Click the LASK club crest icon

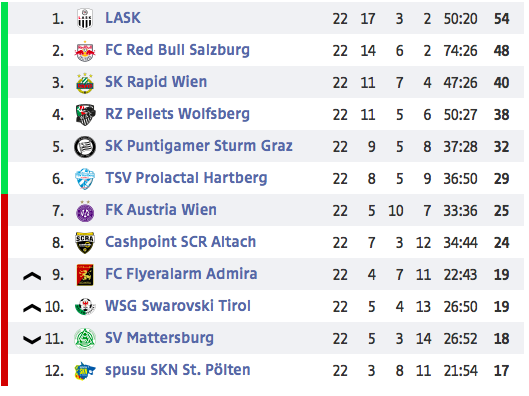(x=85, y=19)
